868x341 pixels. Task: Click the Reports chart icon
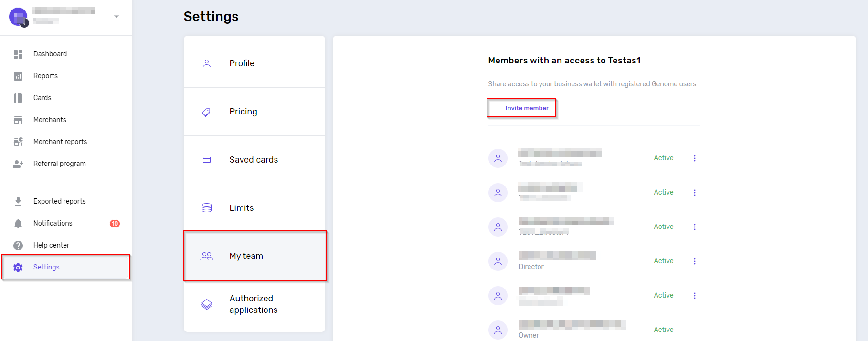tap(18, 76)
